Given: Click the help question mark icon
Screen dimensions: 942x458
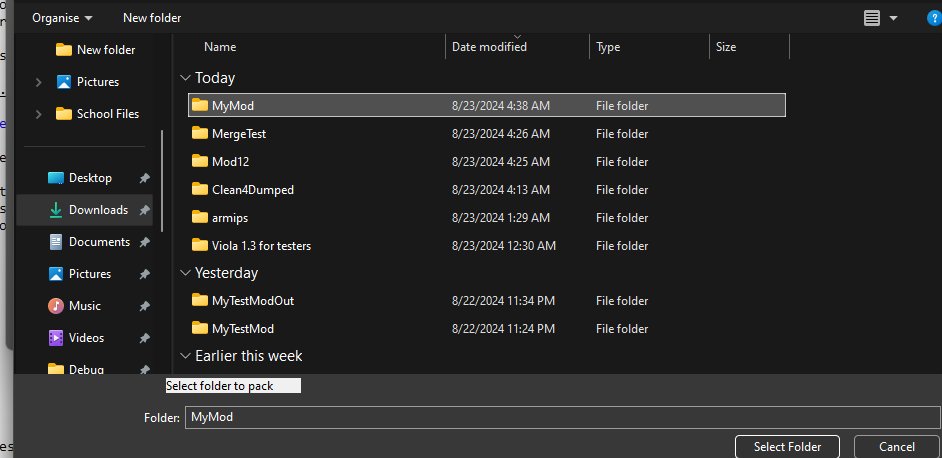Looking at the screenshot, I should pos(934,17).
